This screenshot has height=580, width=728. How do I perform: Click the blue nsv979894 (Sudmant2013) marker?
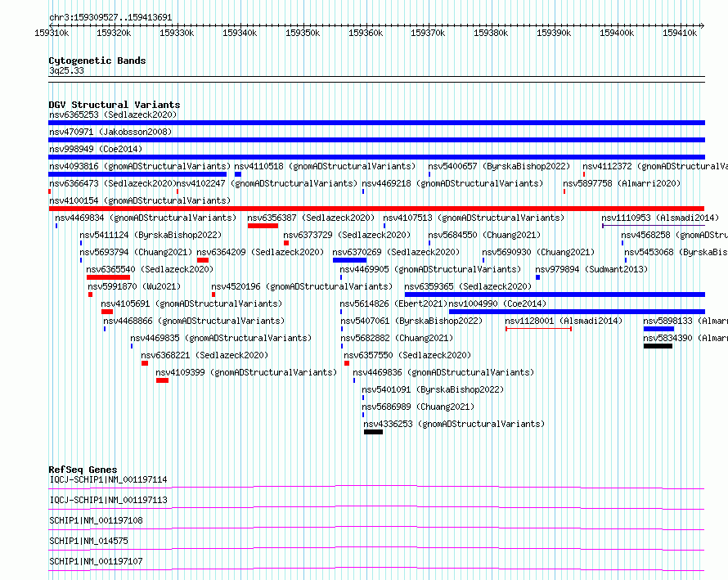click(537, 277)
